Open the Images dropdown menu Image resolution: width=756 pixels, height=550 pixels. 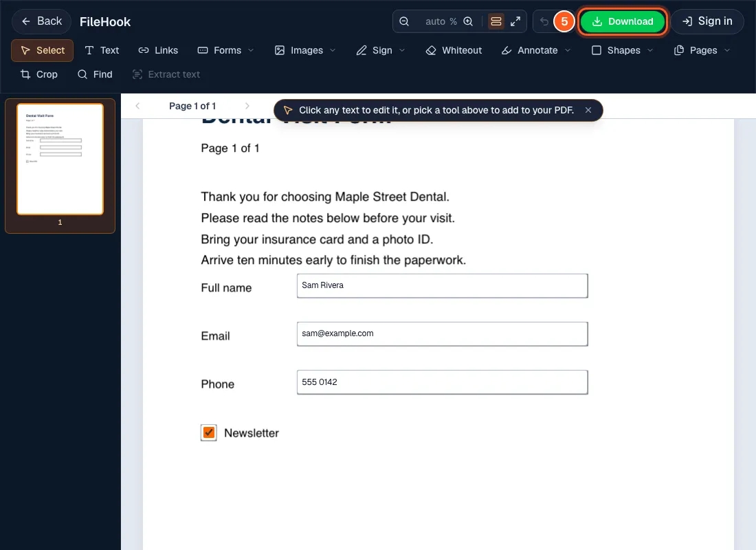[x=305, y=51]
